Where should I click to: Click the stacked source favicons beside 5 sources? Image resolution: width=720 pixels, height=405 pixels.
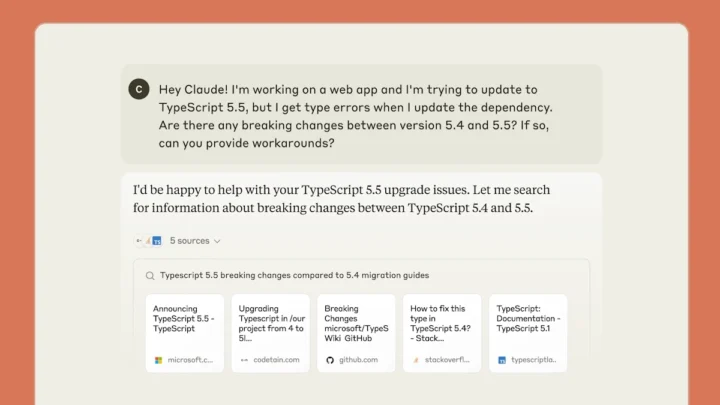tap(149, 241)
